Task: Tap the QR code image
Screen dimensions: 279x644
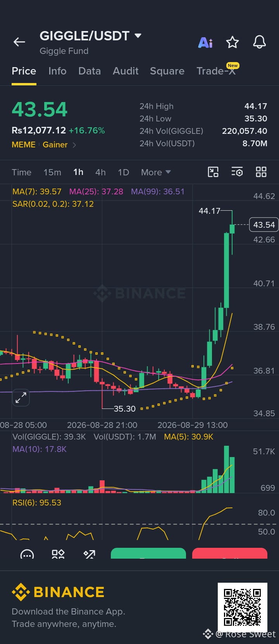Action: click(x=243, y=607)
